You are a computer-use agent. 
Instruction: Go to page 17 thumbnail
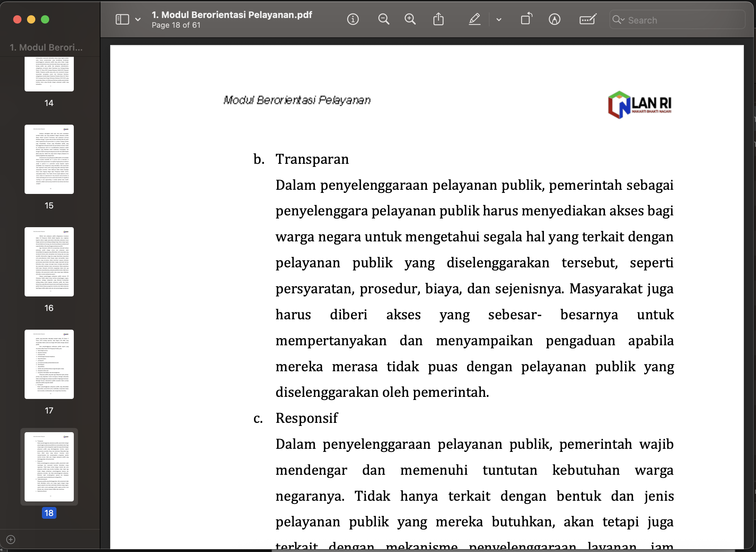[x=49, y=364]
